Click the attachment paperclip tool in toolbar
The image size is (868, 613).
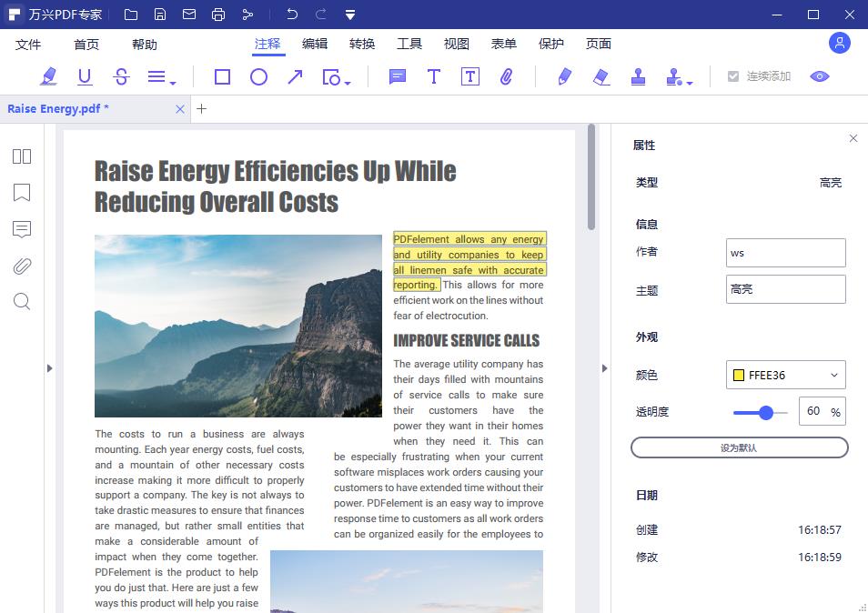[x=507, y=77]
